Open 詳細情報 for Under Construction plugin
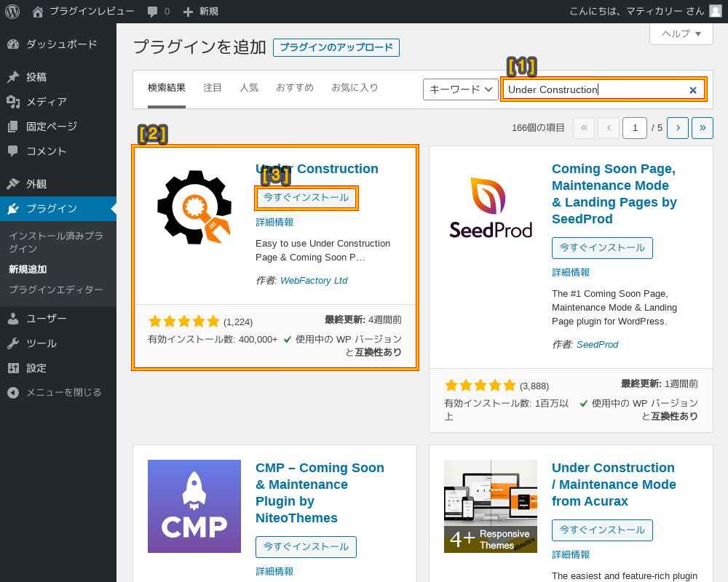This screenshot has height=582, width=728. (274, 223)
